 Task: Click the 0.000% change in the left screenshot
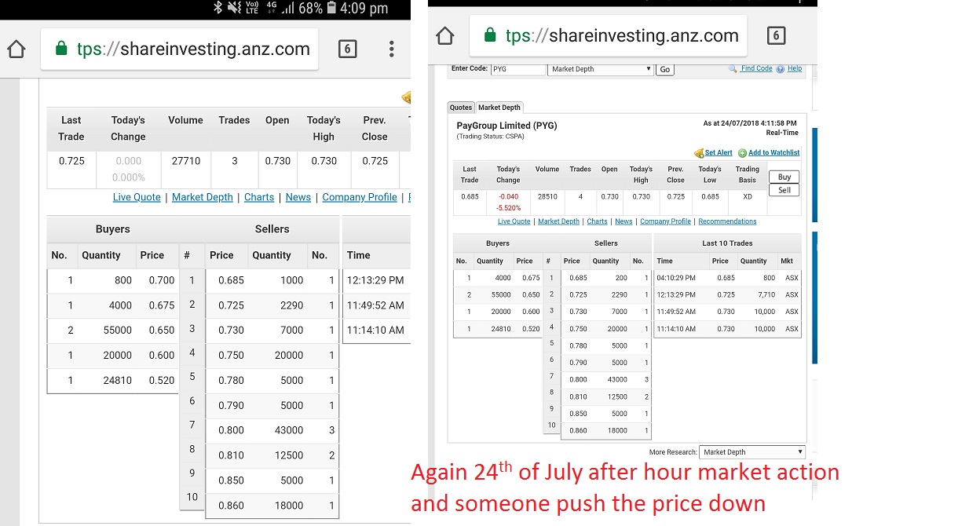128,177
